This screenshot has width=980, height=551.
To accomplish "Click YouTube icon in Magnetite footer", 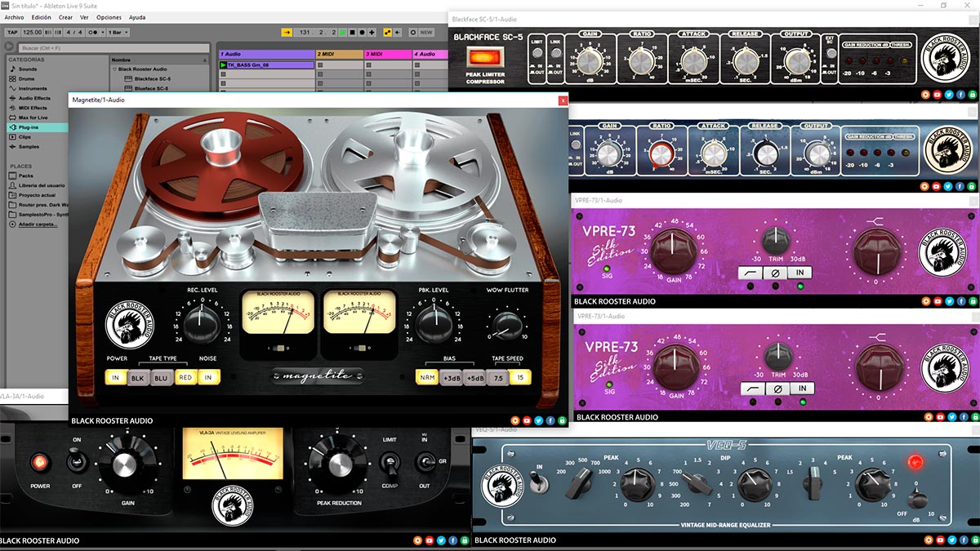I will coord(526,421).
